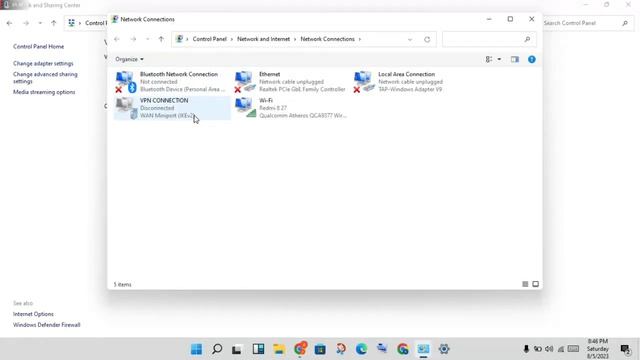Open the address bar history dropdown
The image size is (640, 360).
410,40
